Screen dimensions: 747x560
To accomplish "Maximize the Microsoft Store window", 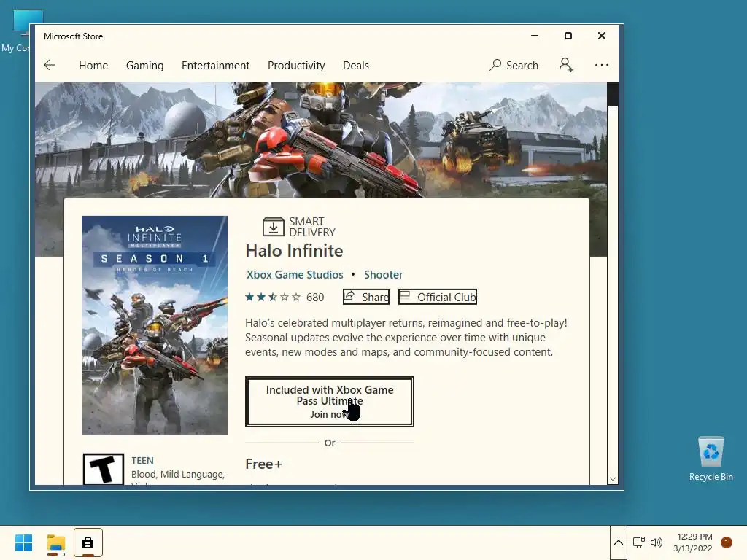I will tap(568, 36).
